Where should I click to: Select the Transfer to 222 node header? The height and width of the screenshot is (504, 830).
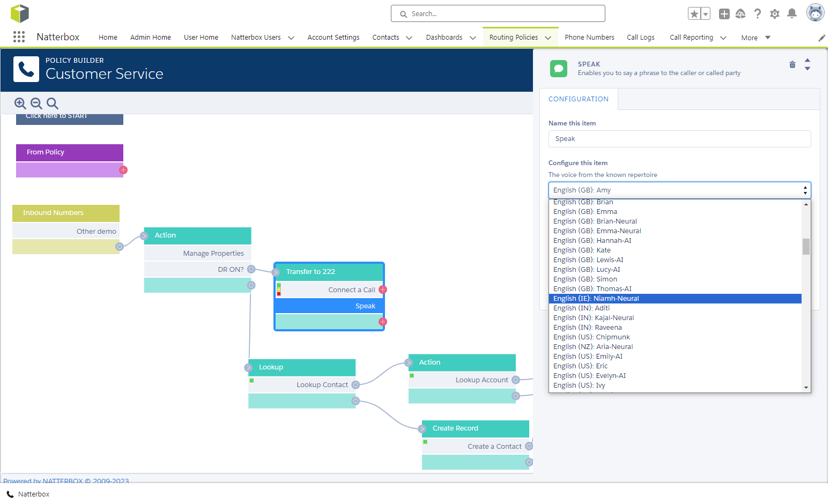click(329, 272)
